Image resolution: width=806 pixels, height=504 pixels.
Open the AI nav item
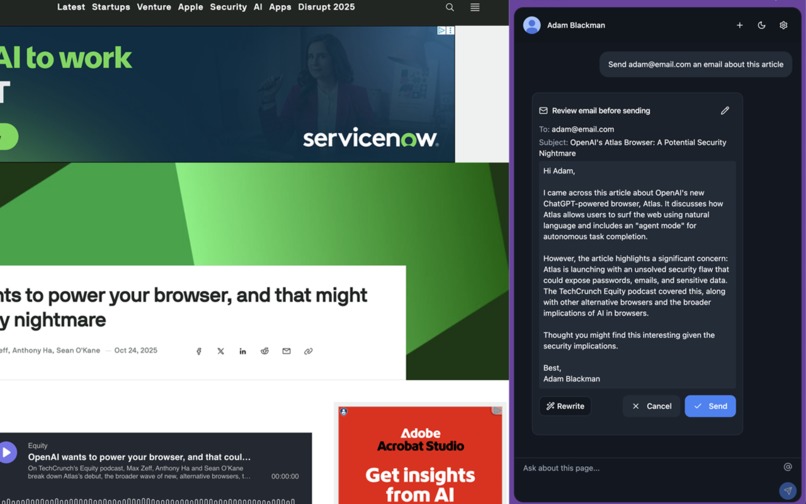click(258, 7)
